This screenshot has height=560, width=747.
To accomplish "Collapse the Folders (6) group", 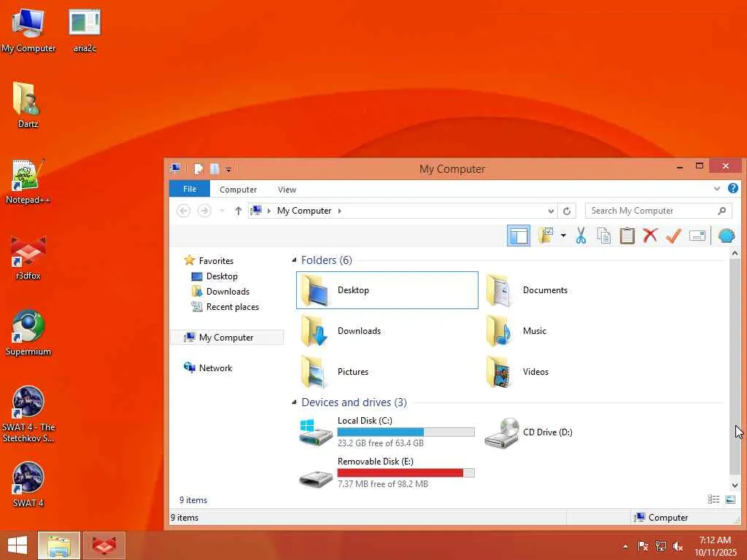I will [x=294, y=260].
